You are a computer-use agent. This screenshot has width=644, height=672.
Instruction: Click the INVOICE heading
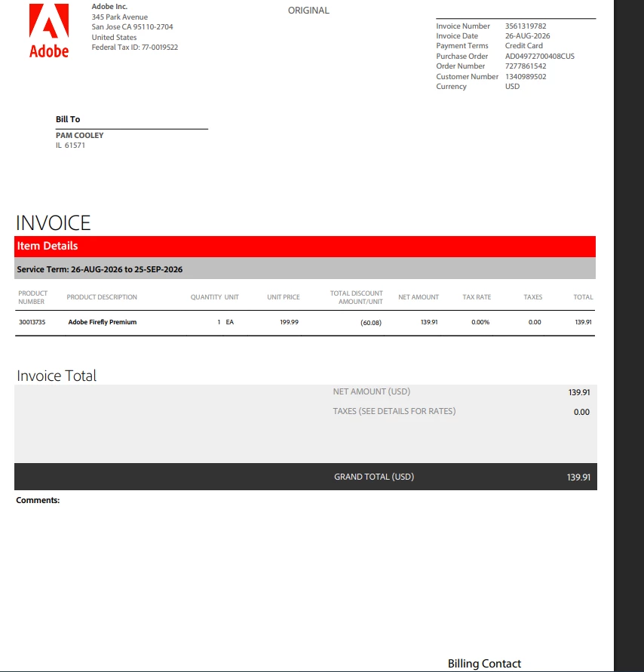[x=53, y=222]
